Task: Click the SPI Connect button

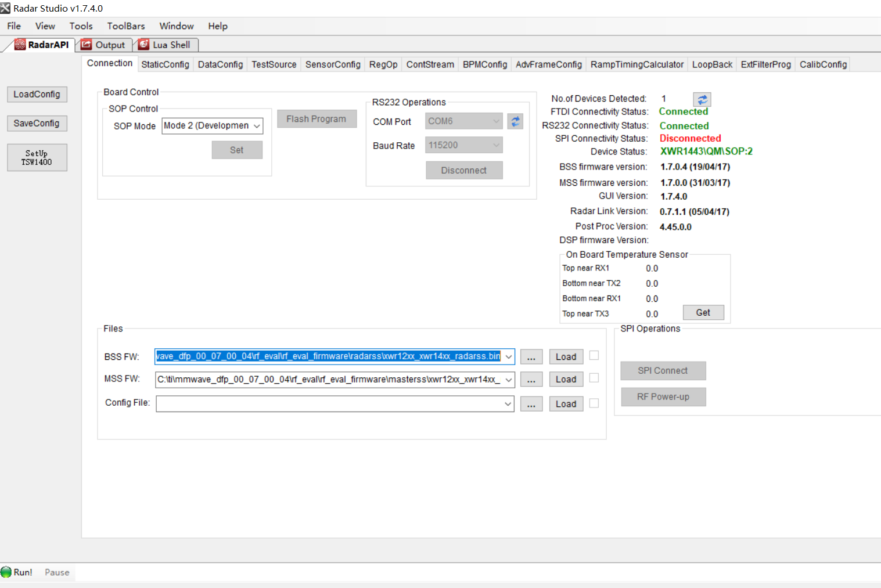Action: coord(663,371)
